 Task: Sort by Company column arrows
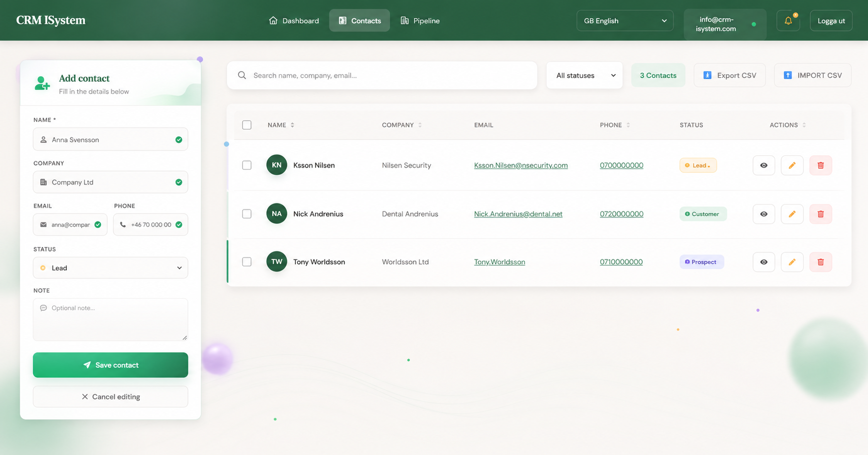point(420,125)
